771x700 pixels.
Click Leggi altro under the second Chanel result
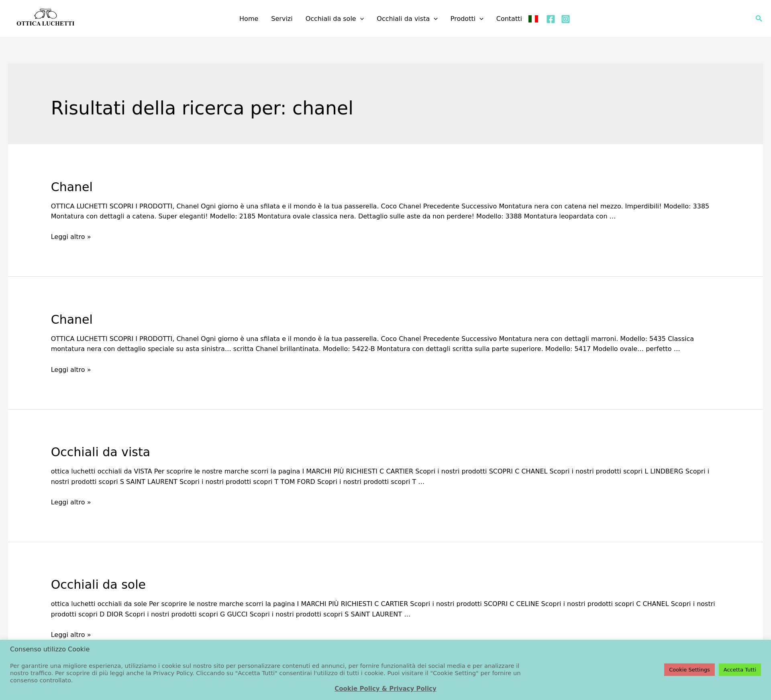tap(71, 369)
